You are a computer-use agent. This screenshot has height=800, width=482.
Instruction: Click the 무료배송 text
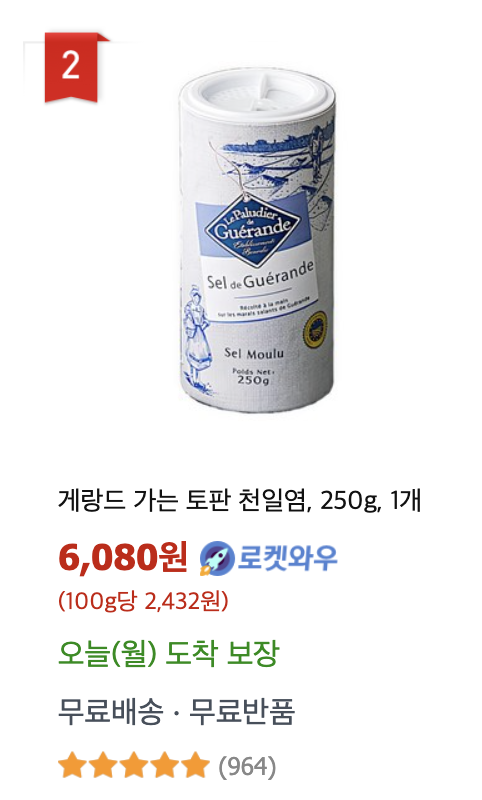coord(110,711)
